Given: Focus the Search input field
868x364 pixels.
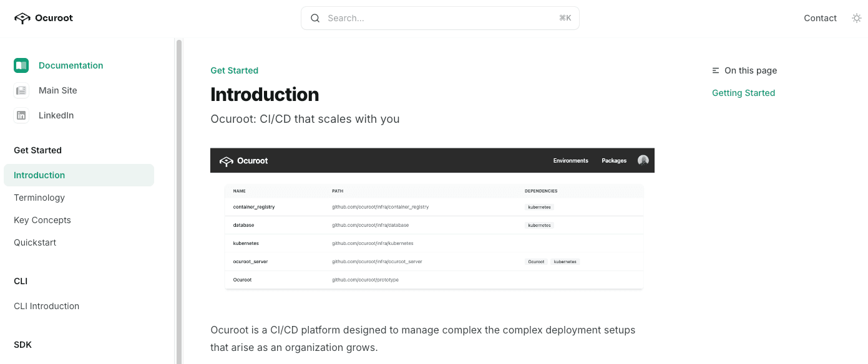Looking at the screenshot, I should click(x=440, y=18).
